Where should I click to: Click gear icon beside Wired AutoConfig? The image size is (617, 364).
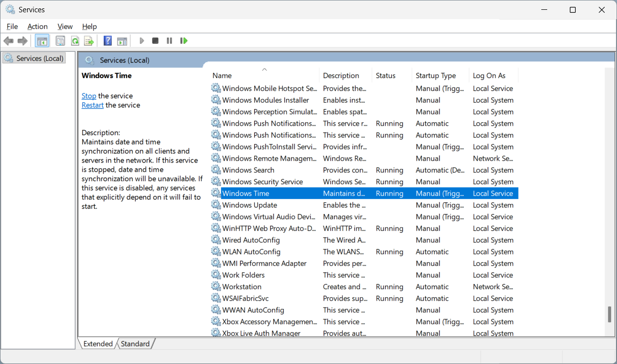216,240
